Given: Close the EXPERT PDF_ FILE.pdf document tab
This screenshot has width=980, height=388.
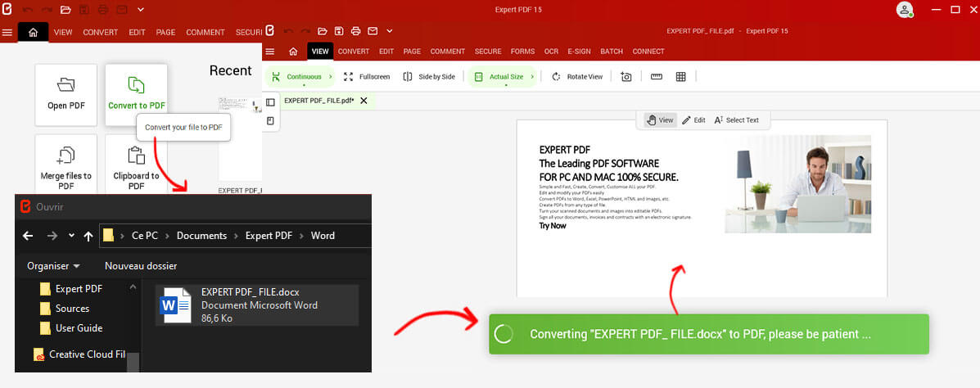Looking at the screenshot, I should (364, 101).
